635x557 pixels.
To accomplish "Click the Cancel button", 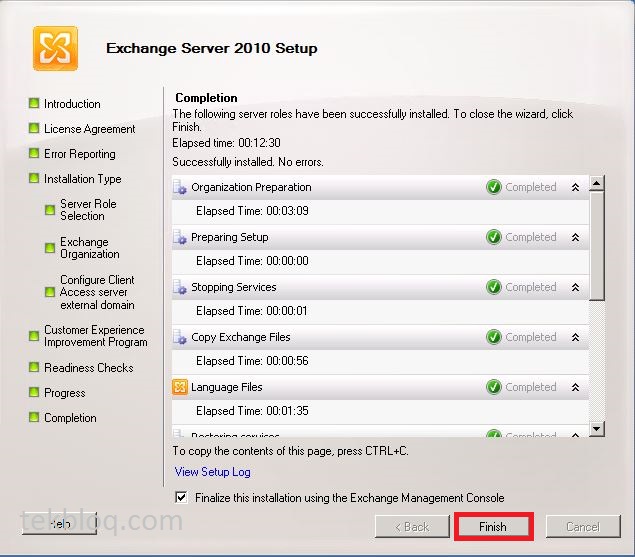I will coord(583,527).
